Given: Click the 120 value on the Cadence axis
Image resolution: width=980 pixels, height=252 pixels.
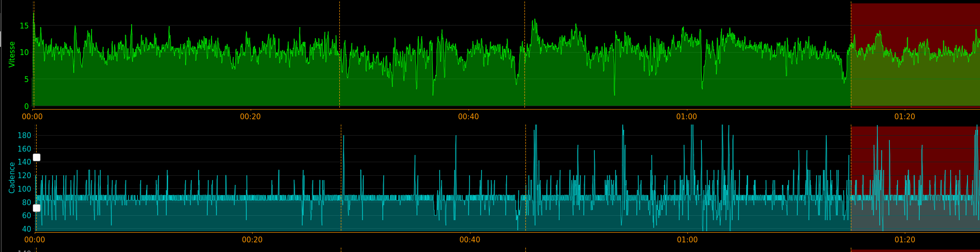Looking at the screenshot, I should point(24,176).
